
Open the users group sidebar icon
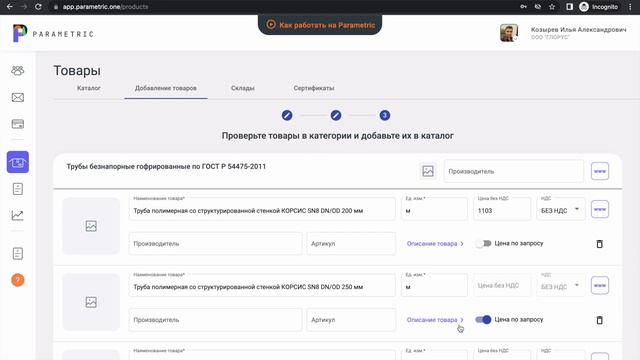point(18,71)
